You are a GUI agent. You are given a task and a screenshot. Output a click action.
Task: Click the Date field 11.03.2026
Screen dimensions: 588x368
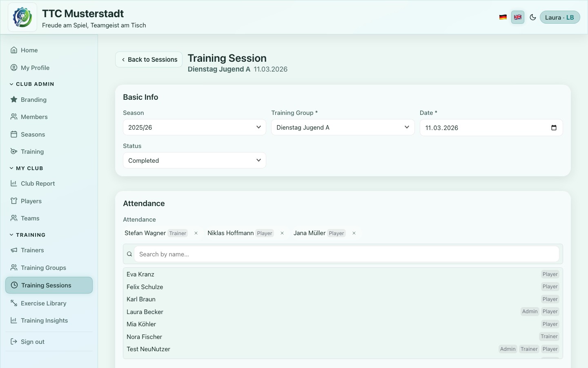click(x=491, y=128)
